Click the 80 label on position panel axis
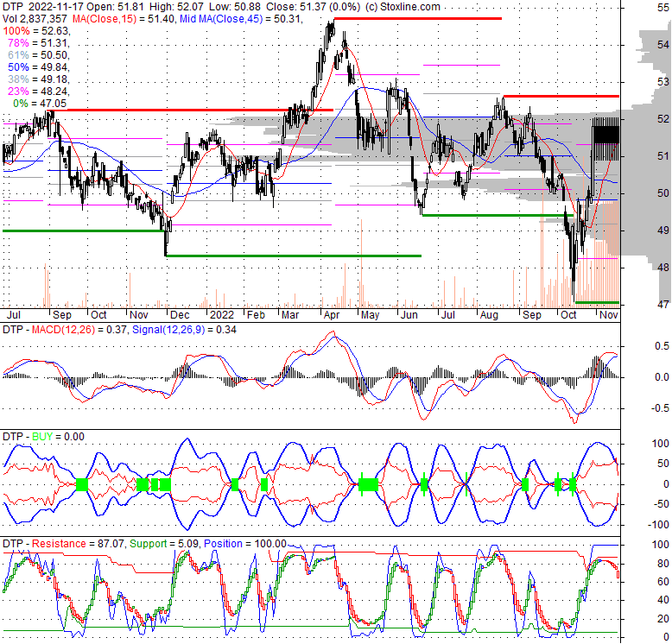Screen dimensions: 672x644 click(663, 563)
